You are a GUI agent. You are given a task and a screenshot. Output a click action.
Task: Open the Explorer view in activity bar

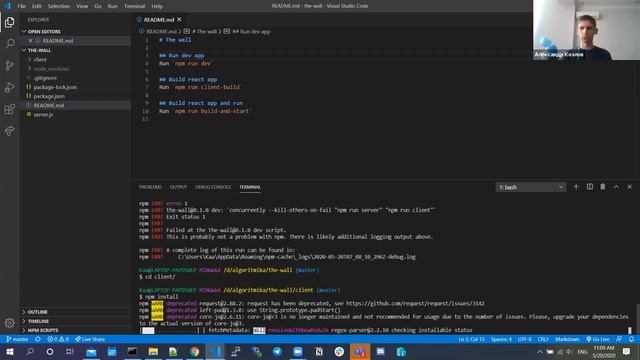(9, 22)
